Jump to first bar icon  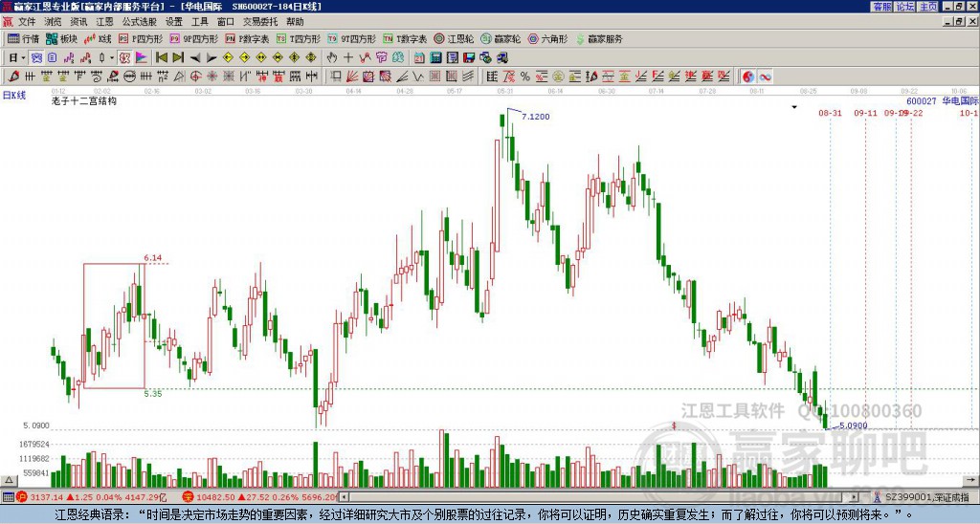[x=161, y=58]
